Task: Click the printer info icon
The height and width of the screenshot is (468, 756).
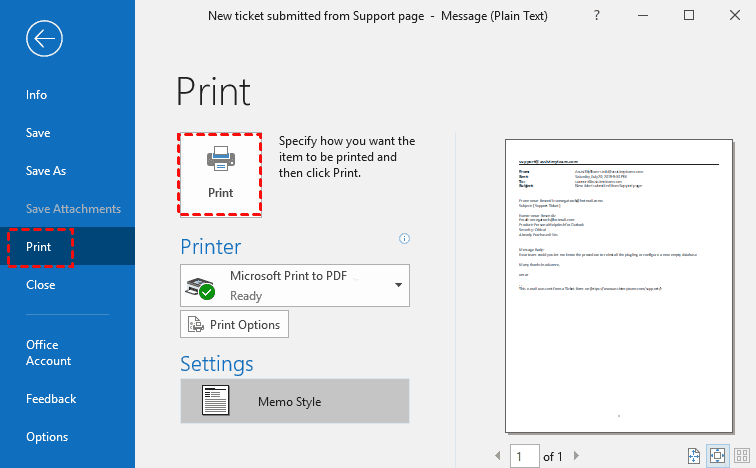Action: 405,239
